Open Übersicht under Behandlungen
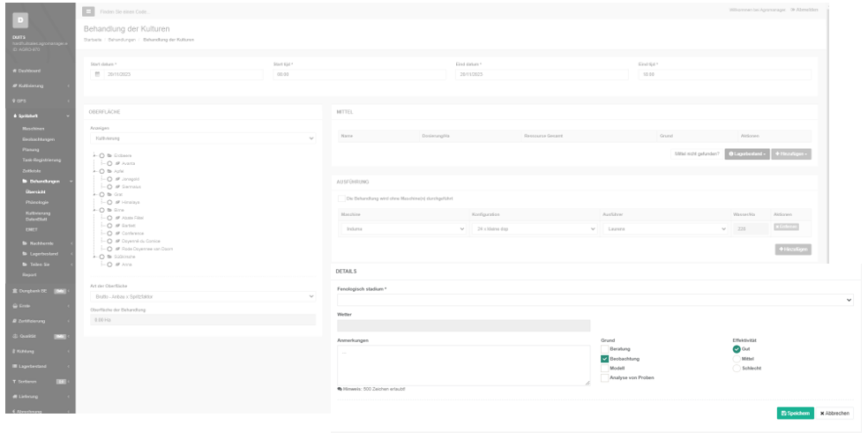 [x=35, y=191]
